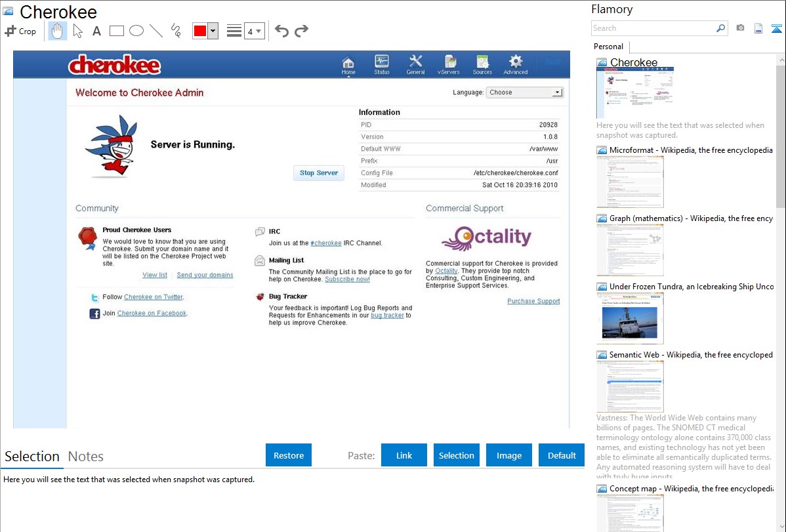Open the line width 4 dropdown
Viewport: 786px width, 532px height.
[x=254, y=31]
